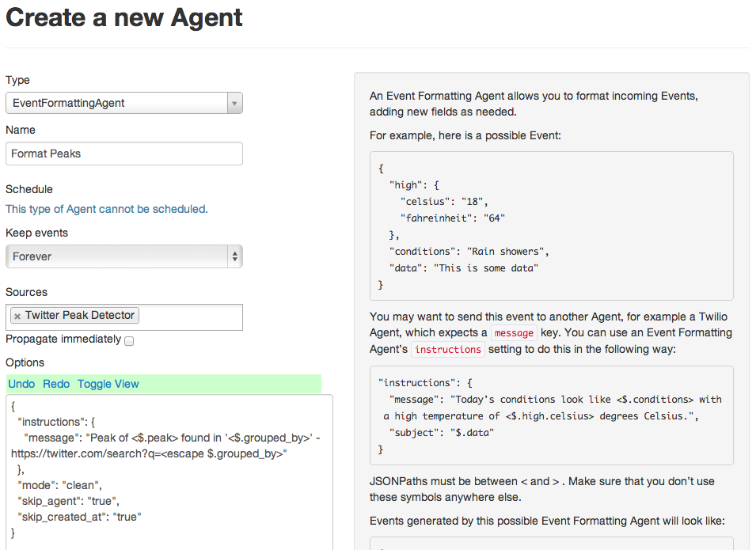This screenshot has width=756, height=550.
Task: Click the instructions example code block
Action: [x=551, y=415]
